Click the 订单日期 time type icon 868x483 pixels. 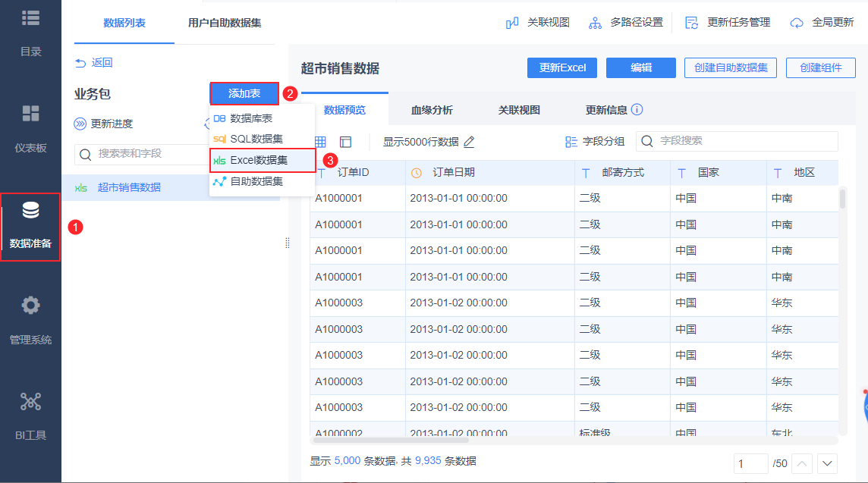417,173
